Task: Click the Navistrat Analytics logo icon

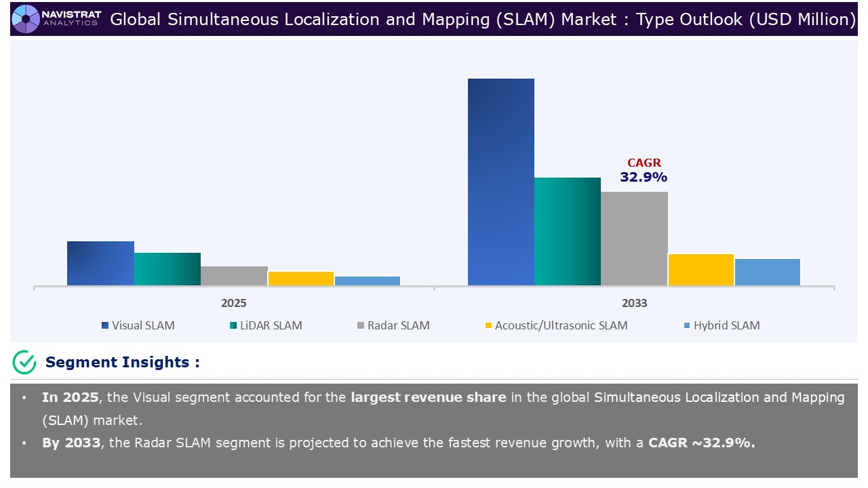Action: [x=25, y=19]
